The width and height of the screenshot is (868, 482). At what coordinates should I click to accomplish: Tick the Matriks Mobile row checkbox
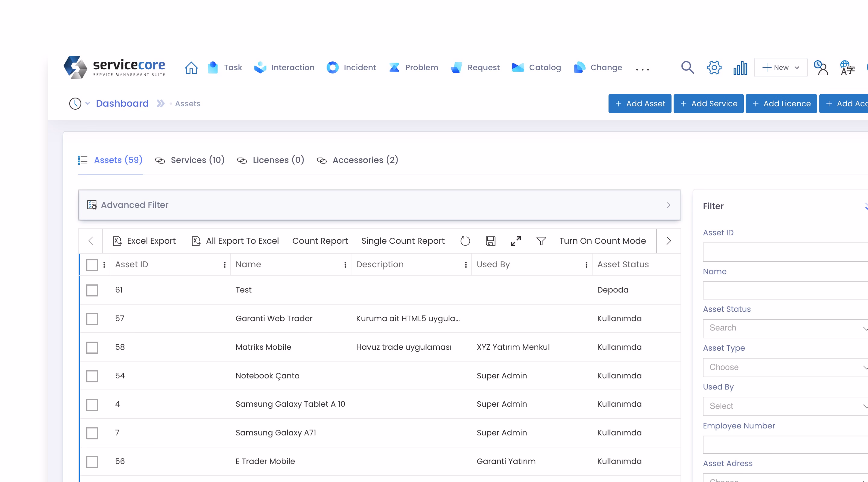click(92, 347)
